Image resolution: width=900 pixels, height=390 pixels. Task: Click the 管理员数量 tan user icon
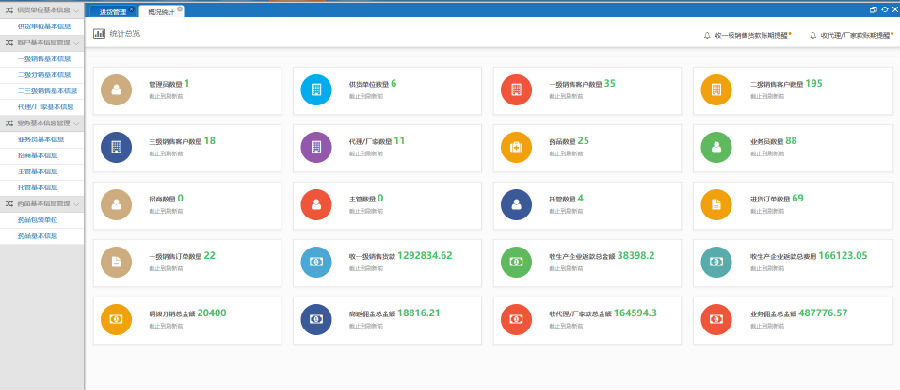(117, 90)
